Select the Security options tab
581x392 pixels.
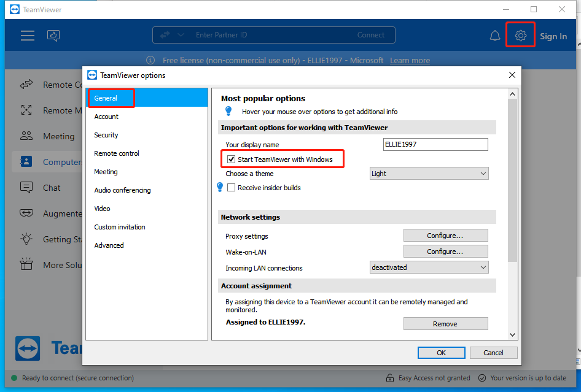pyautogui.click(x=147, y=135)
